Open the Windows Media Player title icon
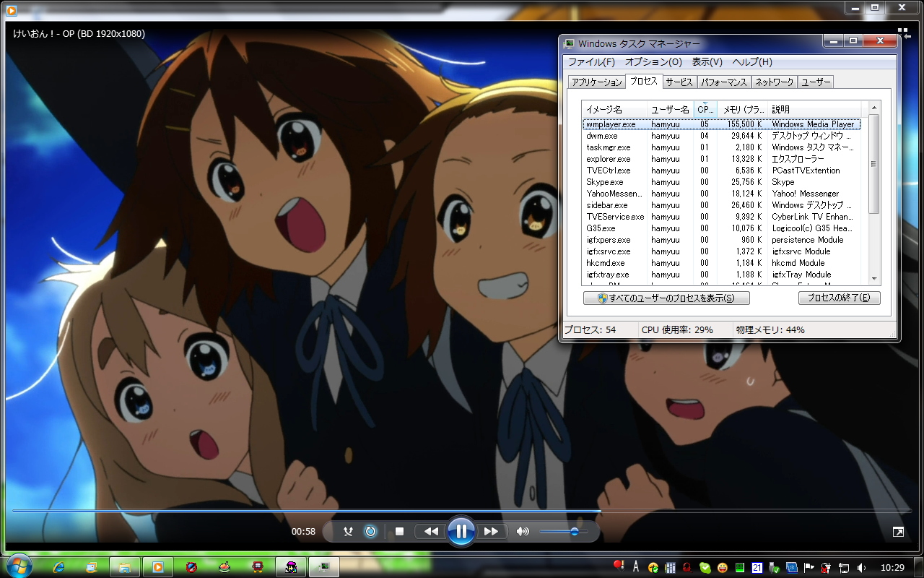This screenshot has width=924, height=578. [11, 10]
